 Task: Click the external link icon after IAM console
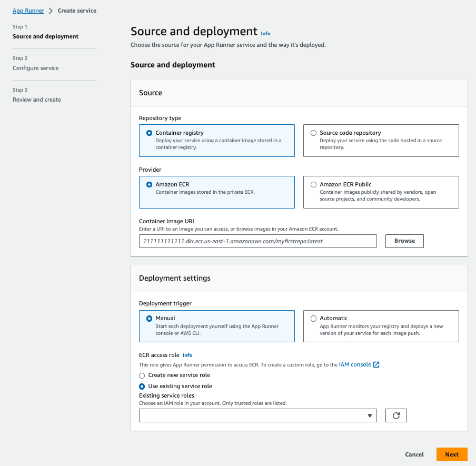pos(376,364)
